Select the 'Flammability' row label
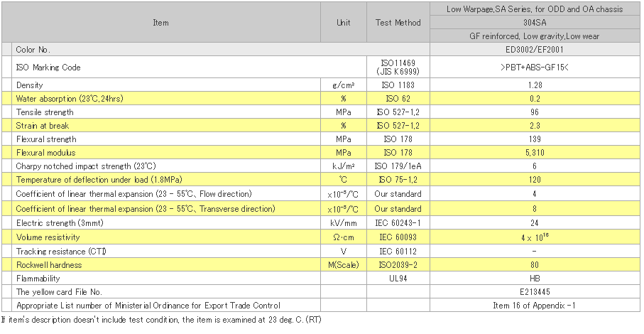Screen dimensions: 644x334 [x=38, y=279]
